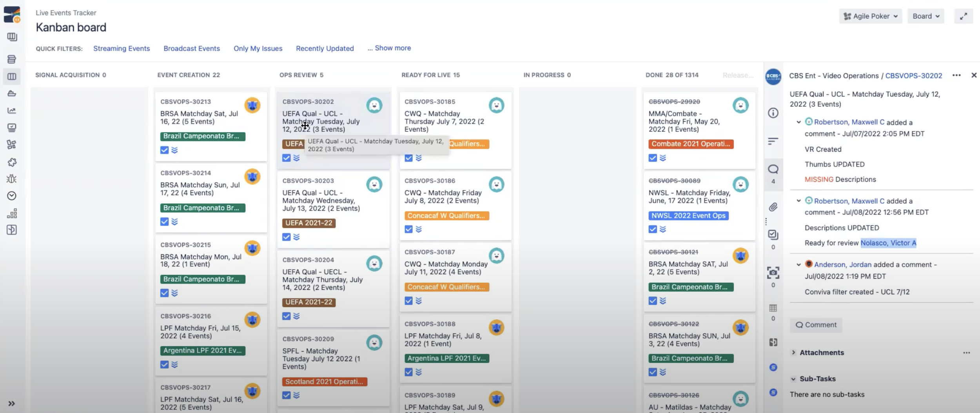Expand the Attachments section

pos(793,352)
